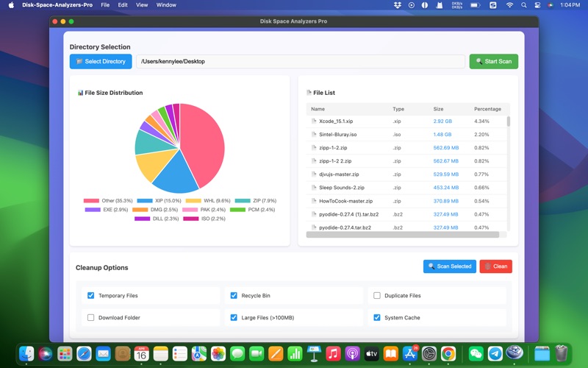Viewport: 588px width, 368px height.
Task: Click the file list vertical scrollbar
Action: pyautogui.click(x=508, y=122)
